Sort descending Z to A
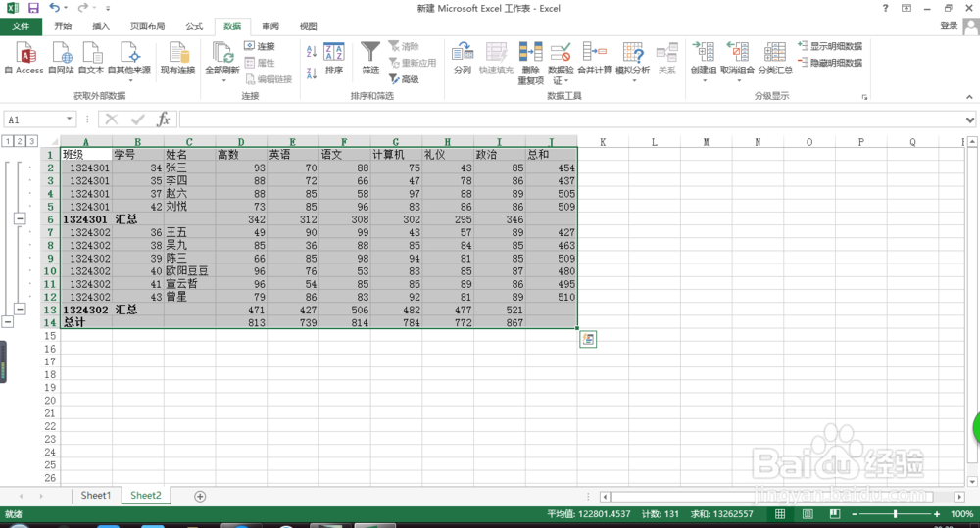This screenshot has height=528, width=980. [312, 72]
